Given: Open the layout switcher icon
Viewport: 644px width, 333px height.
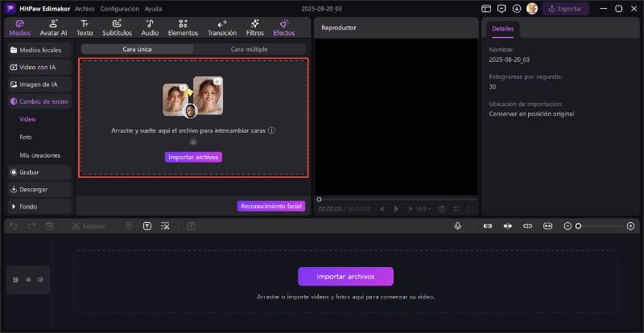Looking at the screenshot, I should (486, 9).
